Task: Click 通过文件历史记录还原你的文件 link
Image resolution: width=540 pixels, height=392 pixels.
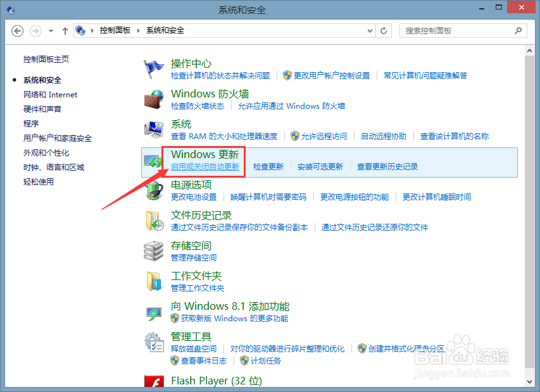Action: 375,227
